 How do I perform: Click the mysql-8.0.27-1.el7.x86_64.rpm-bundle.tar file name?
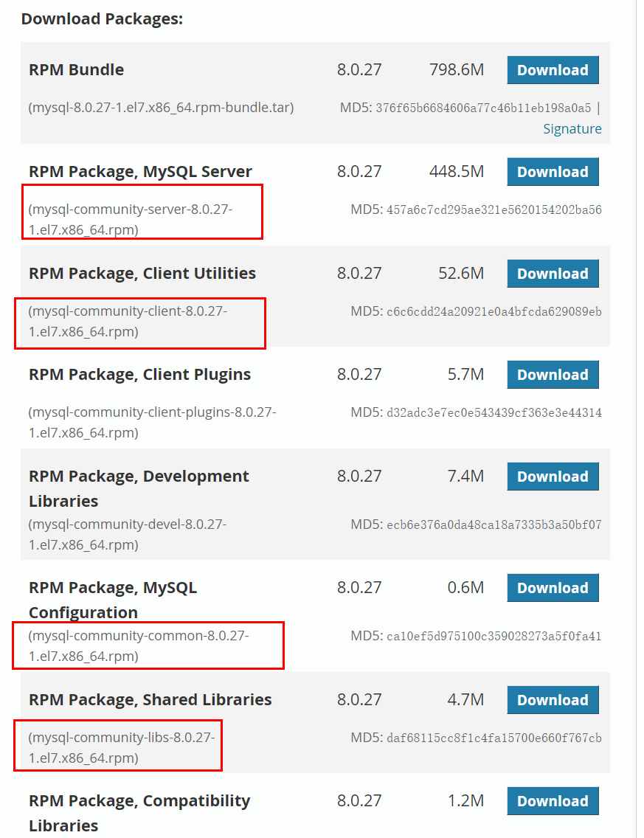(161, 108)
